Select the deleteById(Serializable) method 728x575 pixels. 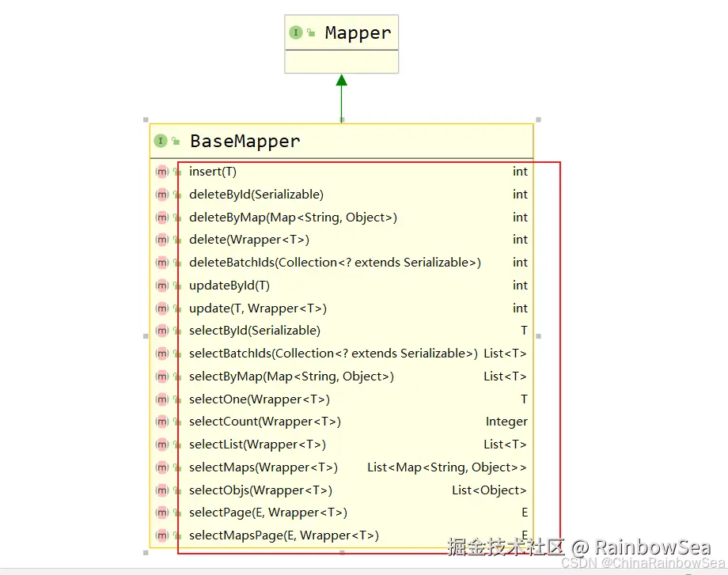pyautogui.click(x=256, y=195)
